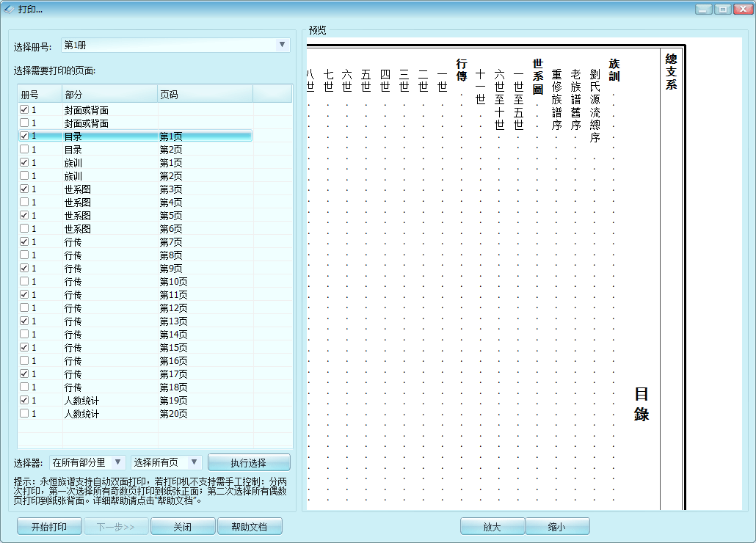Viewport: 756px width, 543px height.
Task: Click the 世系圖 heading in preview
Action: (538, 77)
